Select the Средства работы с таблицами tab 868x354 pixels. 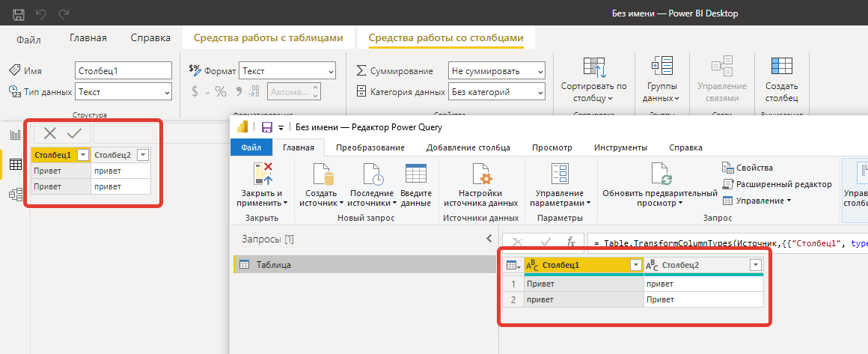tap(268, 38)
